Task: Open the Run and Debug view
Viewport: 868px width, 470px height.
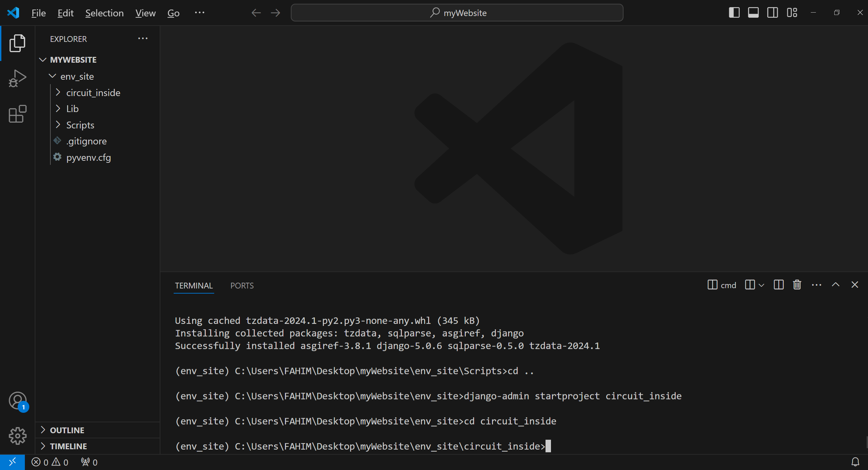Action: [17, 79]
